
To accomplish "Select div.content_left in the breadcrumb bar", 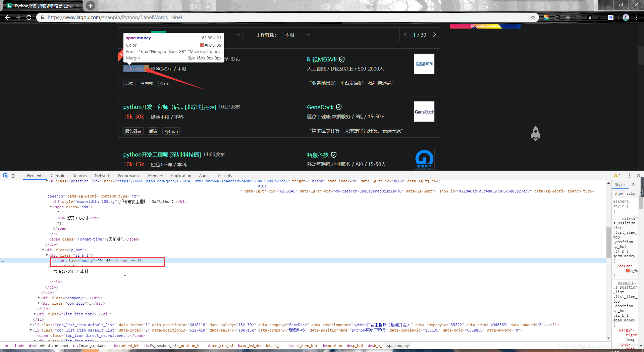I will pos(126,346).
